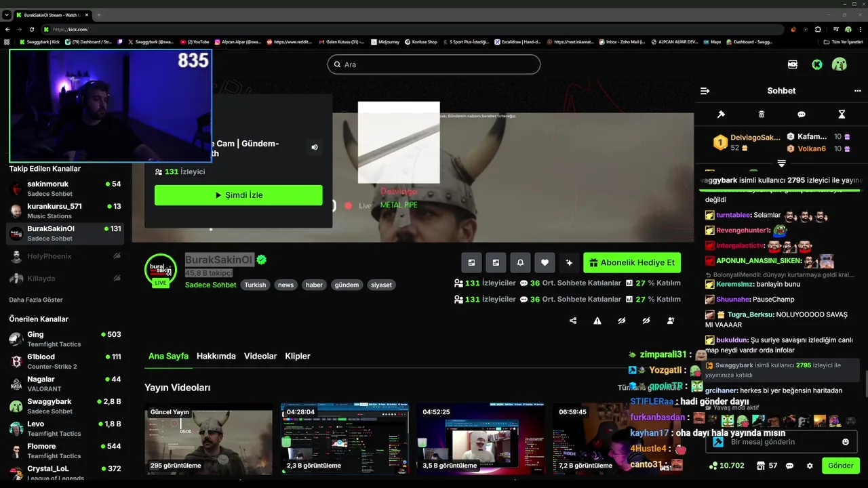The height and width of the screenshot is (488, 868).
Task: Click haber tag
Action: [x=314, y=285]
